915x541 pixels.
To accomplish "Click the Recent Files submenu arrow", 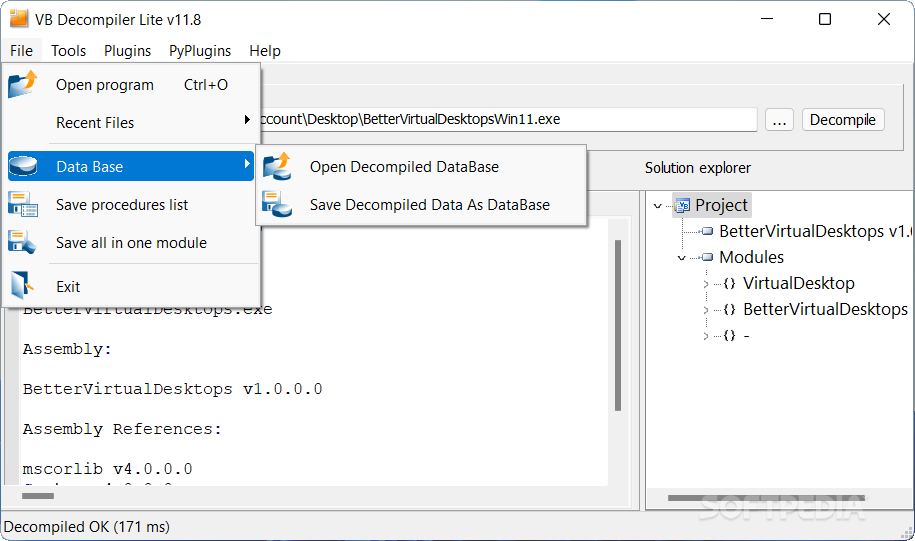I will point(247,120).
